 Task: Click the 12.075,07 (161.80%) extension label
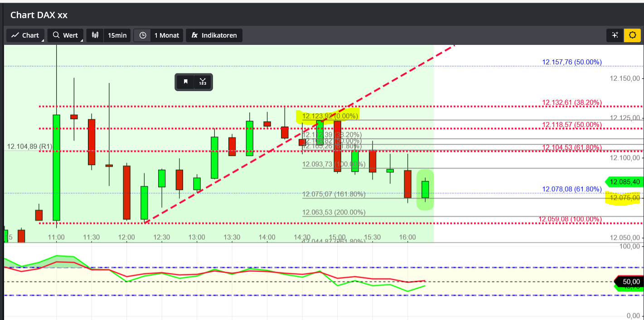[x=334, y=194]
